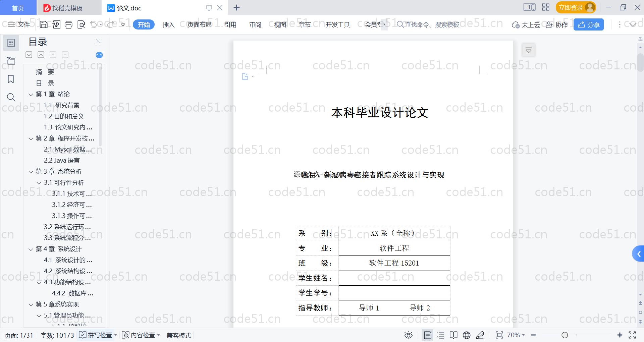Select the 开发工具 ribbon tab
Viewport: 644px width, 342px height.
(337, 24)
